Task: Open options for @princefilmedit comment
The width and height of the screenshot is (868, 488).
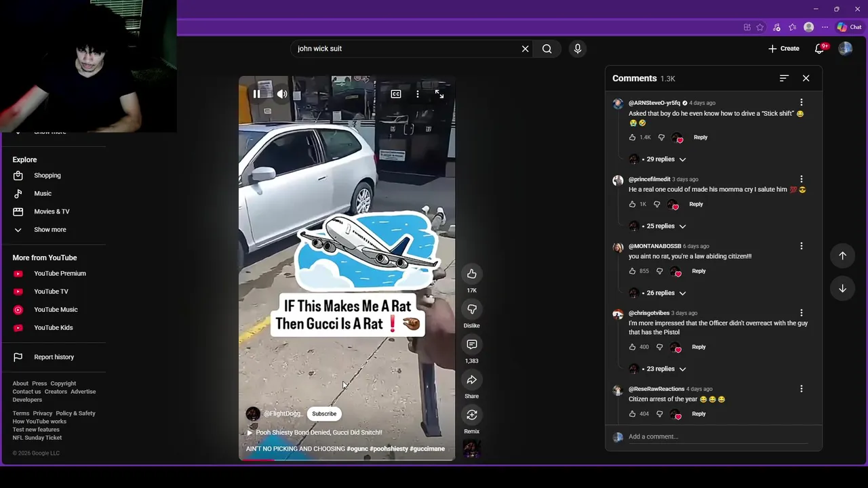Action: coord(802,180)
